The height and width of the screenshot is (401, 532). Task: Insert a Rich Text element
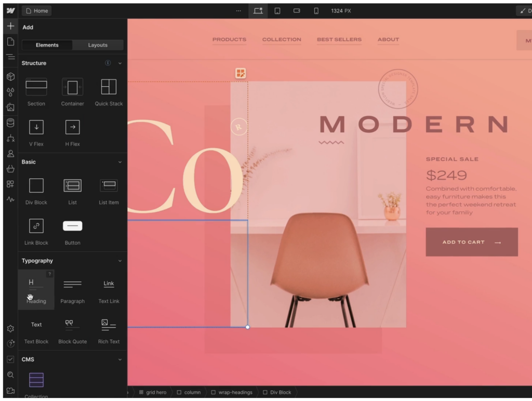(x=109, y=325)
